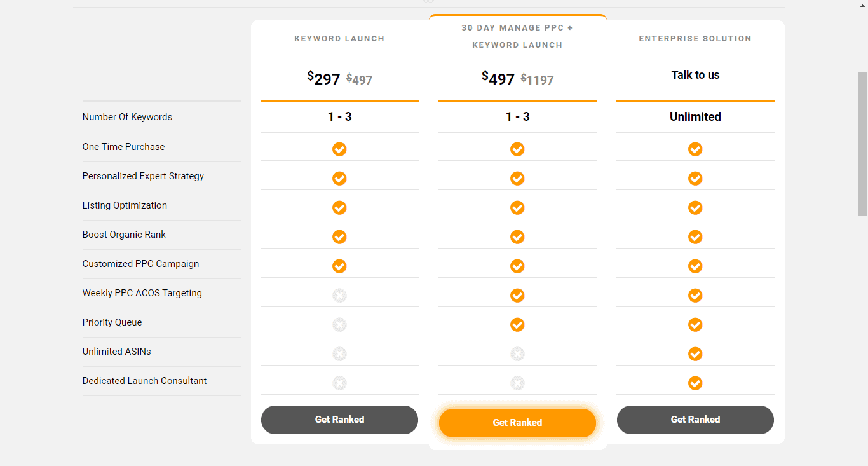
Task: Click Keyword Launch Boost Organic Rank checkmark
Action: [339, 237]
